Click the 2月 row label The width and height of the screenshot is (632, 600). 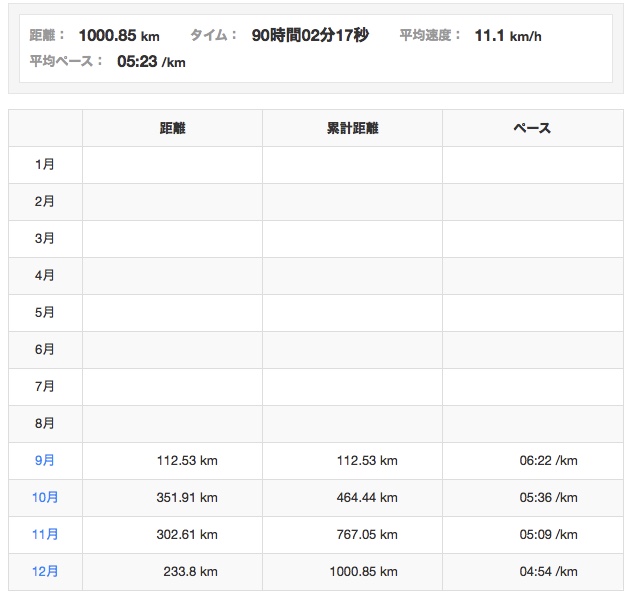[44, 201]
